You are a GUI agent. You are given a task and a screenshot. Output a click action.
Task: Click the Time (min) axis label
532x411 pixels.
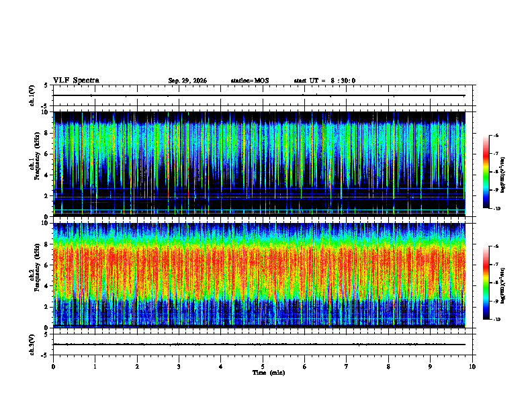point(269,373)
